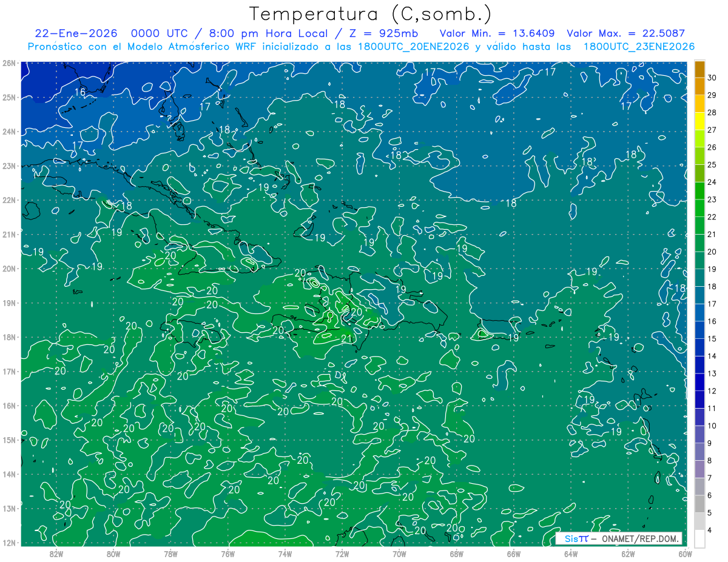This screenshot has width=728, height=562.
Task: Click the "Valor Max. = 22.5087" value
Action: point(626,34)
